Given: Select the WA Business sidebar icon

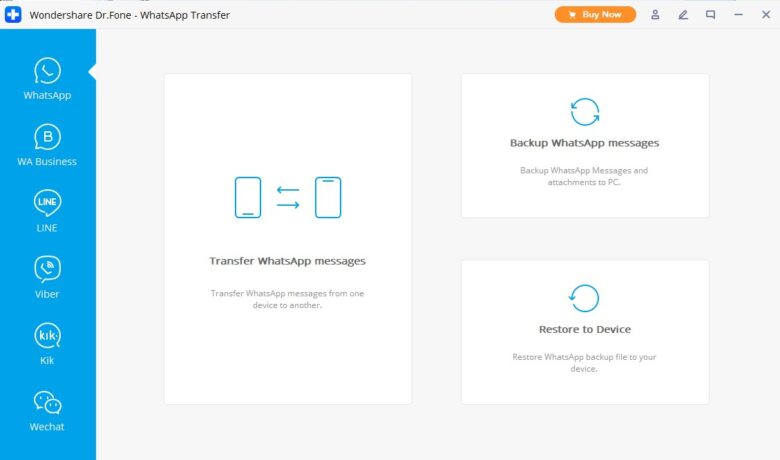Looking at the screenshot, I should [47, 145].
